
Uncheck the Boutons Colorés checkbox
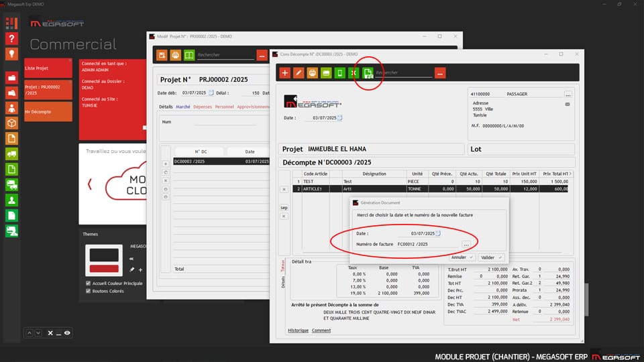[89, 291]
